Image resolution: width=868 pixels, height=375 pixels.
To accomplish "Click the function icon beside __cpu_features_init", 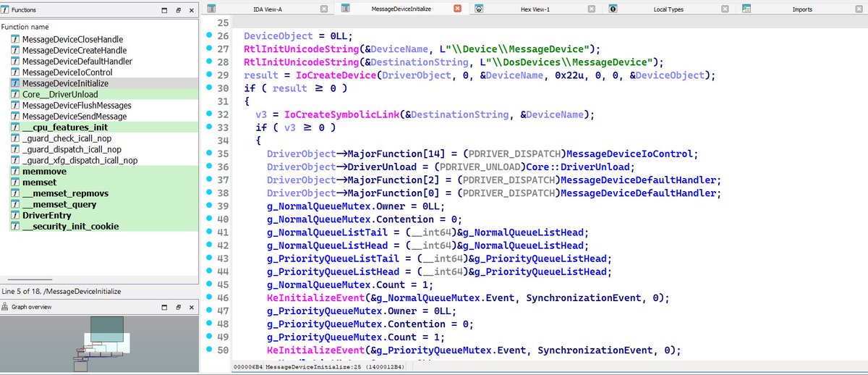I will point(15,127).
